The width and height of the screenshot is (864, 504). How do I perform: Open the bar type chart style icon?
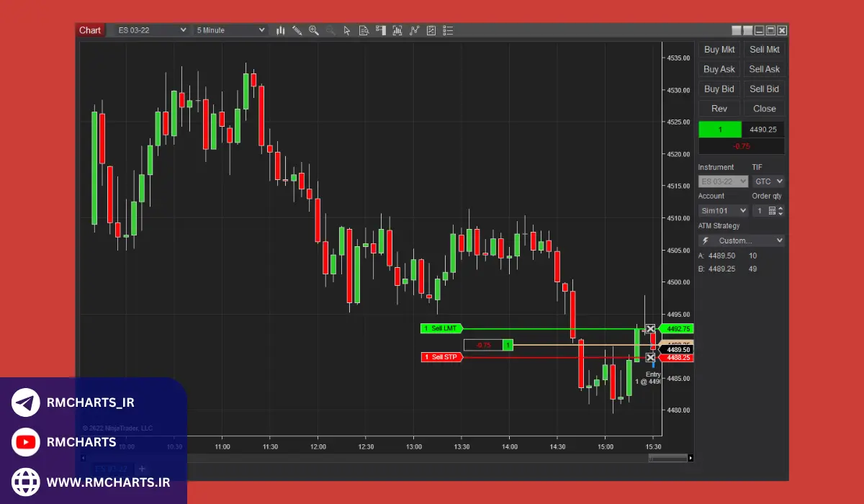(x=280, y=30)
